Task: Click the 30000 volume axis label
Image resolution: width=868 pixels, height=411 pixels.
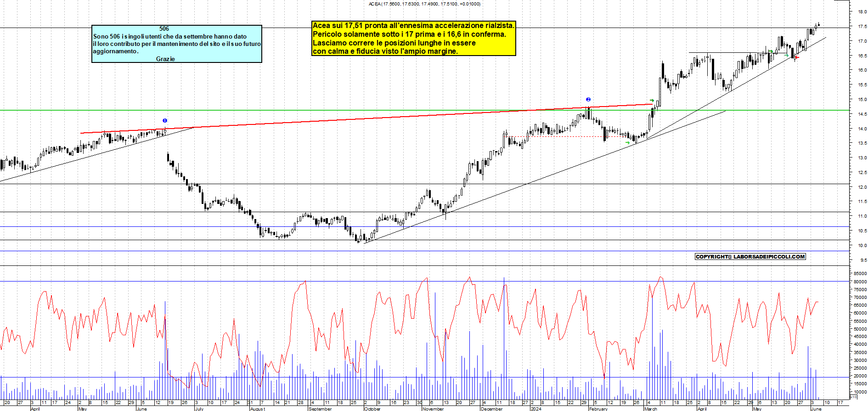Action: [x=860, y=360]
